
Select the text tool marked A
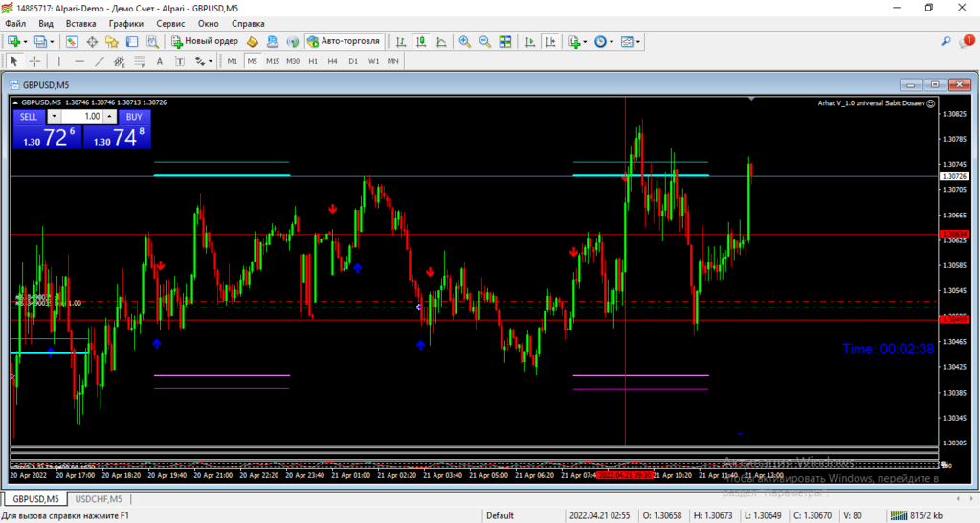pos(160,61)
